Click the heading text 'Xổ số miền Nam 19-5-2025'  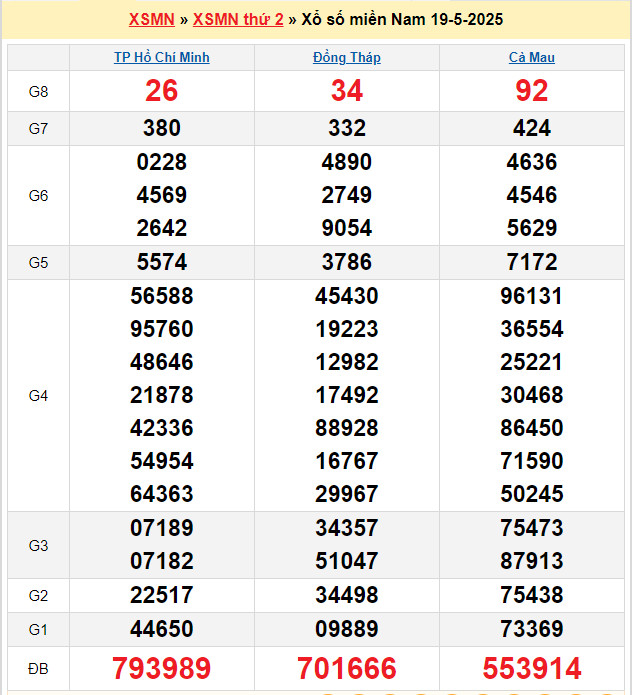click(402, 20)
